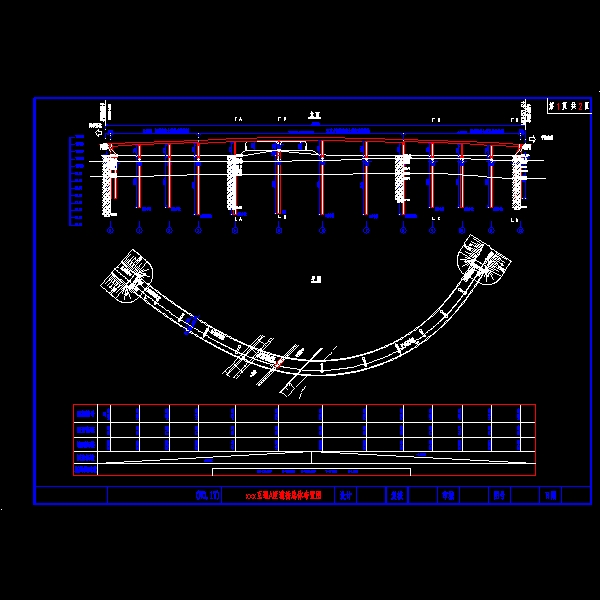This screenshot has width=600, height=600.
Task: Select the "审核" cell in title block
Action: click(448, 495)
